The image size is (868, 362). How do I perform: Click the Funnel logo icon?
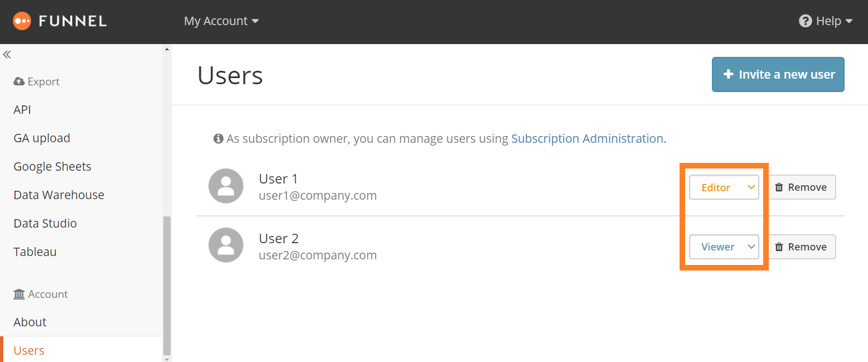23,21
